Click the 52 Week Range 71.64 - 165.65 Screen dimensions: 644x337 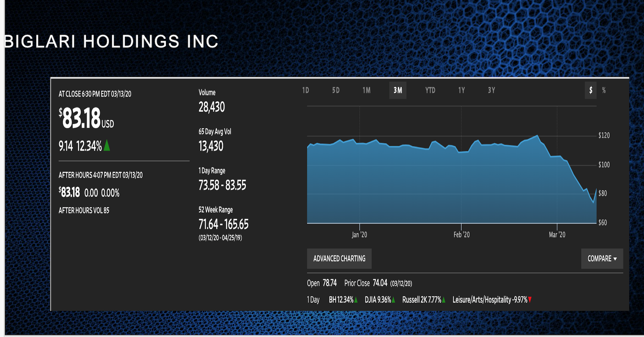(x=223, y=224)
